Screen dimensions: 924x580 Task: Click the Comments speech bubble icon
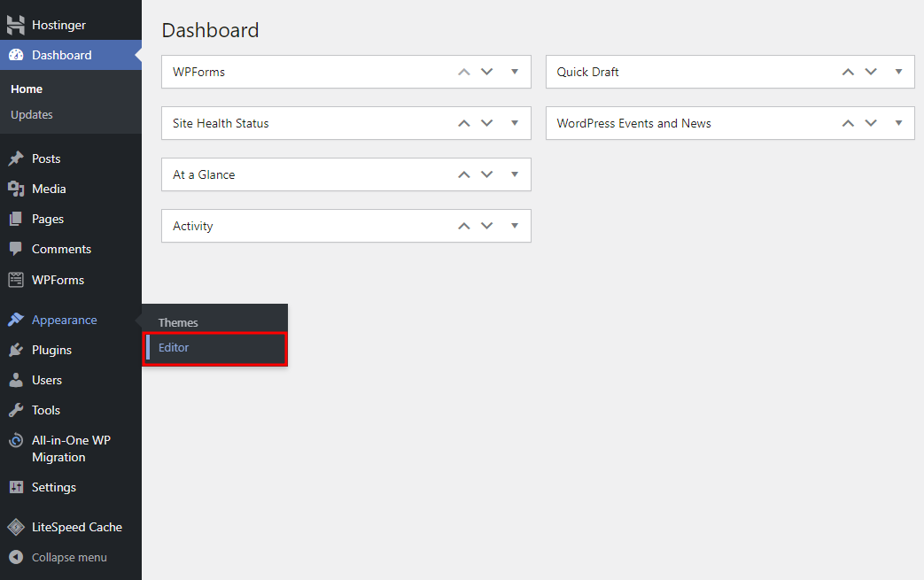(17, 249)
